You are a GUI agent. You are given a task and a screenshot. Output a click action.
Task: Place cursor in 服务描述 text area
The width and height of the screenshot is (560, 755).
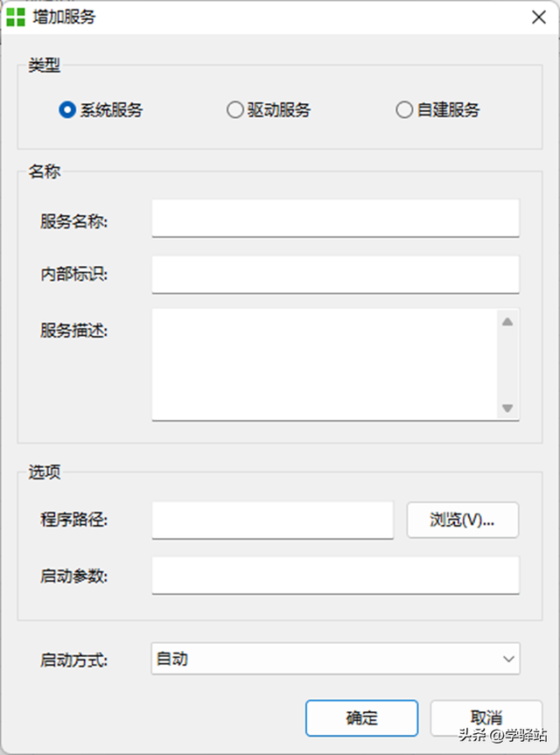coord(324,363)
